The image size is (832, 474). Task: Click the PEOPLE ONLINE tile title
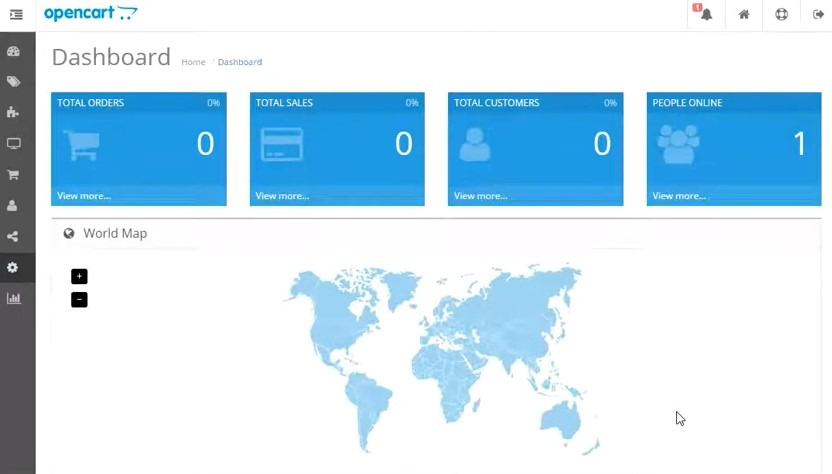click(687, 103)
